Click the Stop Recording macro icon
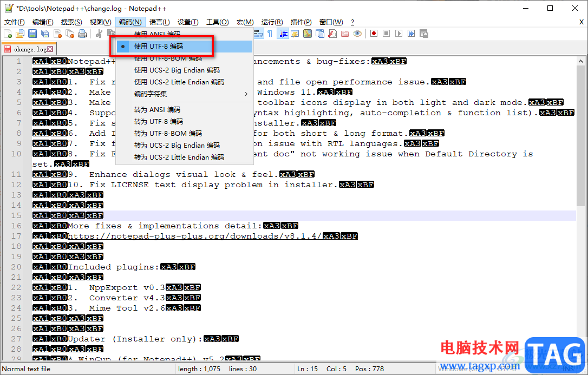 (x=386, y=34)
